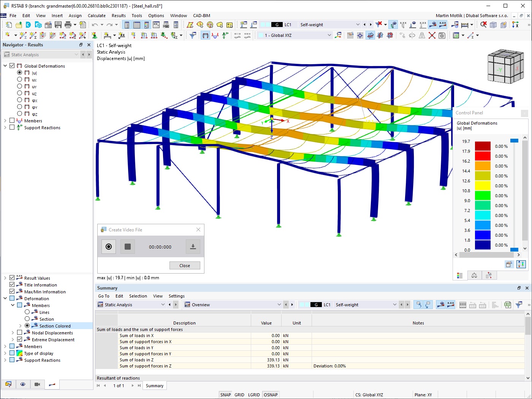
Task: Open the Go To menu in Summary panel
Action: click(104, 296)
